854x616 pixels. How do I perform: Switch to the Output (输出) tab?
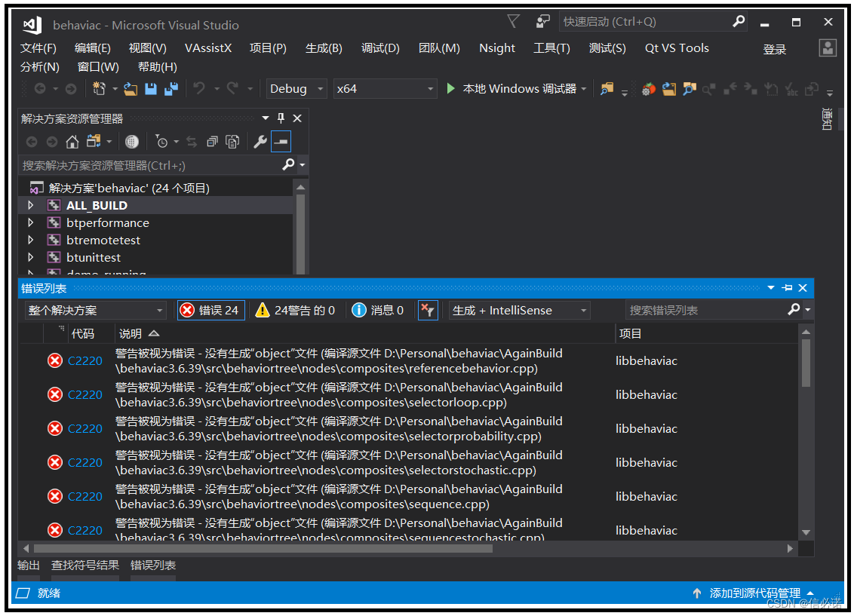pyautogui.click(x=29, y=565)
